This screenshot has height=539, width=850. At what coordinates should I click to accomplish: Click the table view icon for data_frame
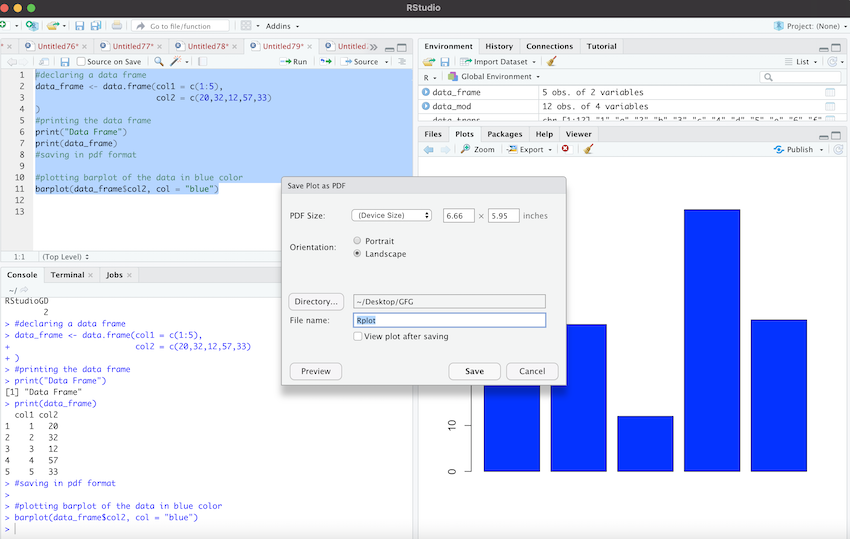coord(830,92)
